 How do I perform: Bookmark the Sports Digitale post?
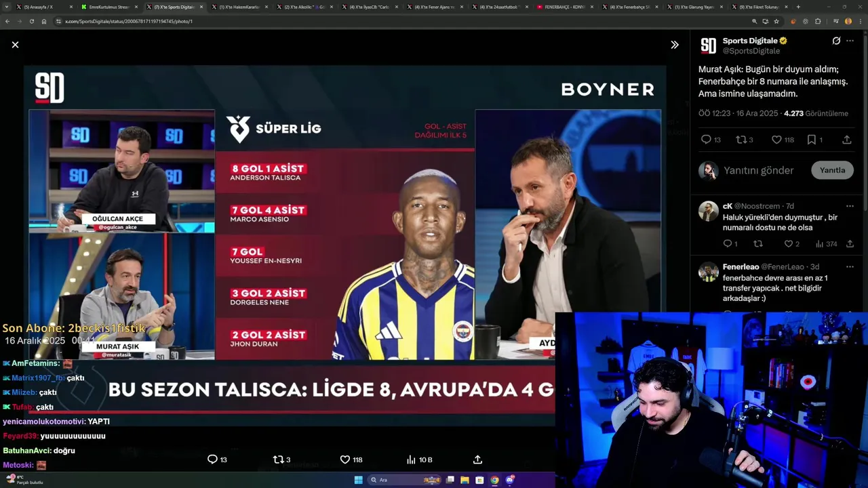tap(814, 140)
